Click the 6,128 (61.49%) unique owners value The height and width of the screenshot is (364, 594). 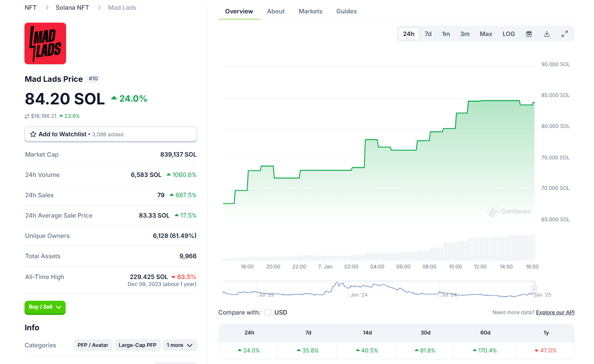(175, 236)
